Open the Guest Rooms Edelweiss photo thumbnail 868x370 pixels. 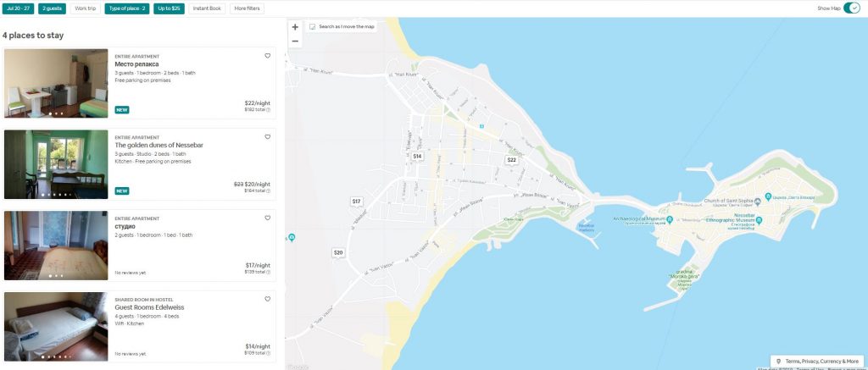click(56, 327)
